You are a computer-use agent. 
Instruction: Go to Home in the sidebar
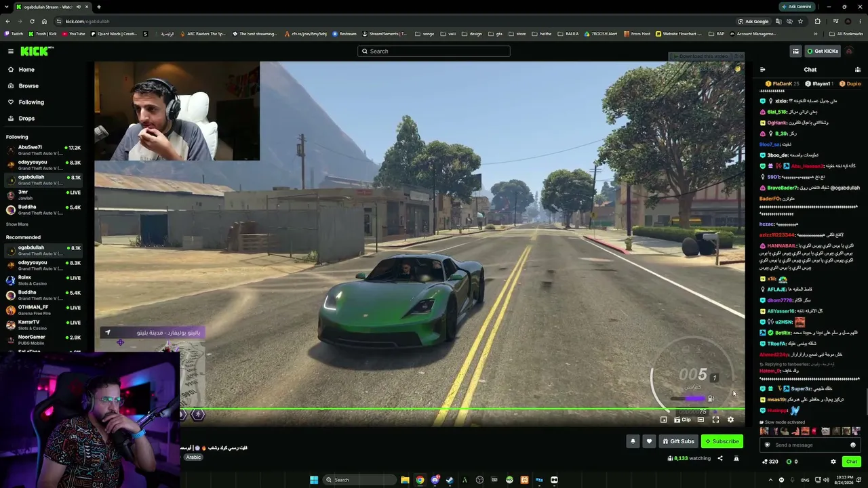[x=43, y=70]
